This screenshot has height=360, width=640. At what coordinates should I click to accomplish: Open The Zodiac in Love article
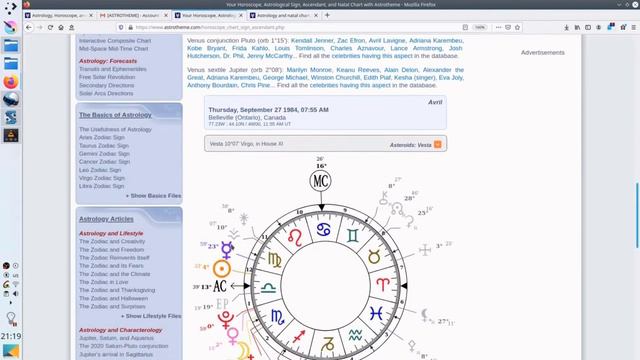click(103, 282)
